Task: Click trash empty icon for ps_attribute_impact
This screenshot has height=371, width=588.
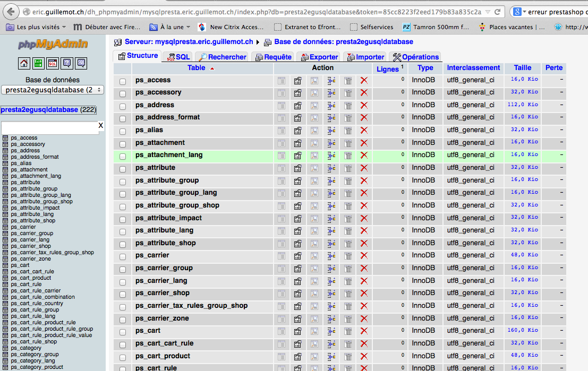Action: pyautogui.click(x=348, y=219)
